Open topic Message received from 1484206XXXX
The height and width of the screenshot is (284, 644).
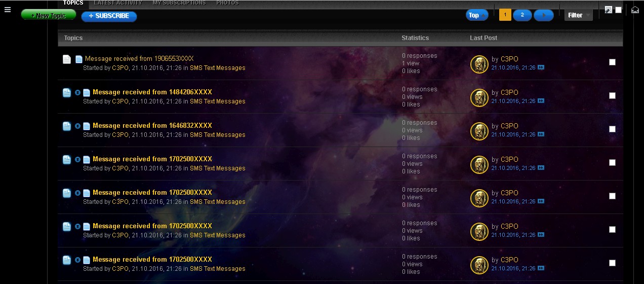pyautogui.click(x=152, y=92)
